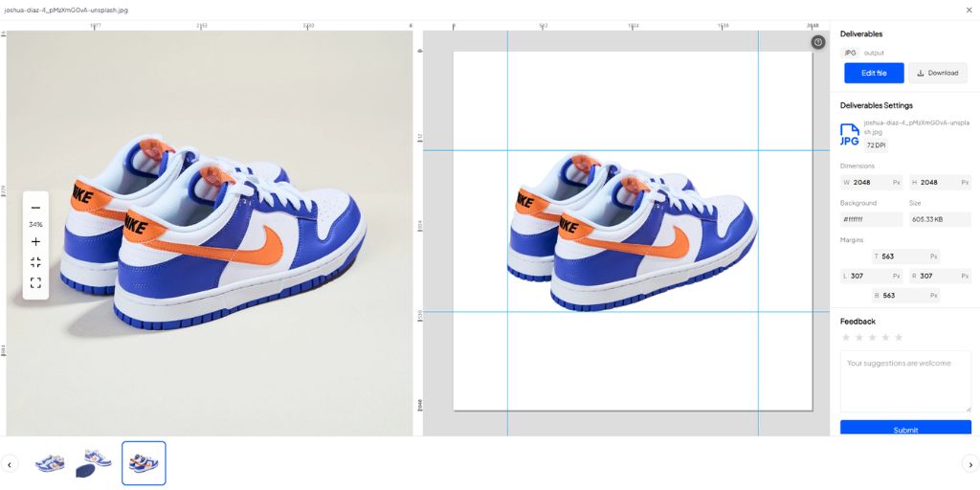Viewport: 980px width, 490px height.
Task: Click the fullscreen expand icon
Action: click(35, 283)
